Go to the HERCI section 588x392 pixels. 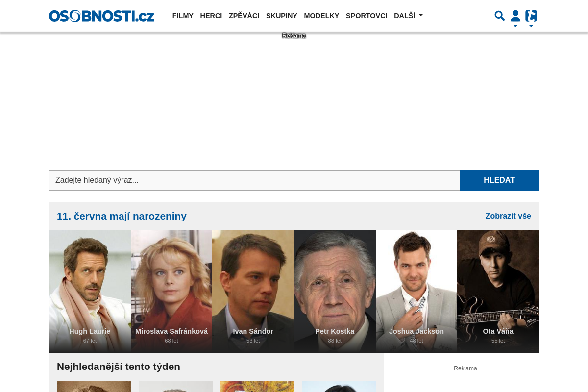[211, 16]
